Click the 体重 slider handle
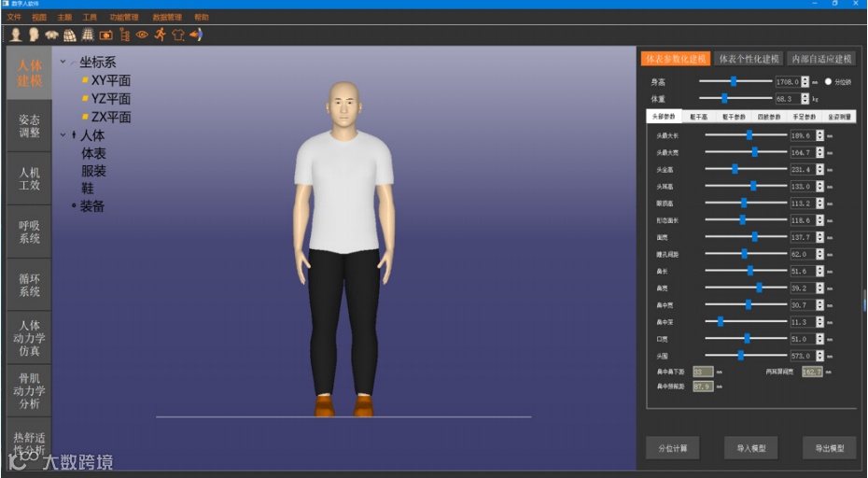Screen dimensions: 868x478 click(724, 99)
